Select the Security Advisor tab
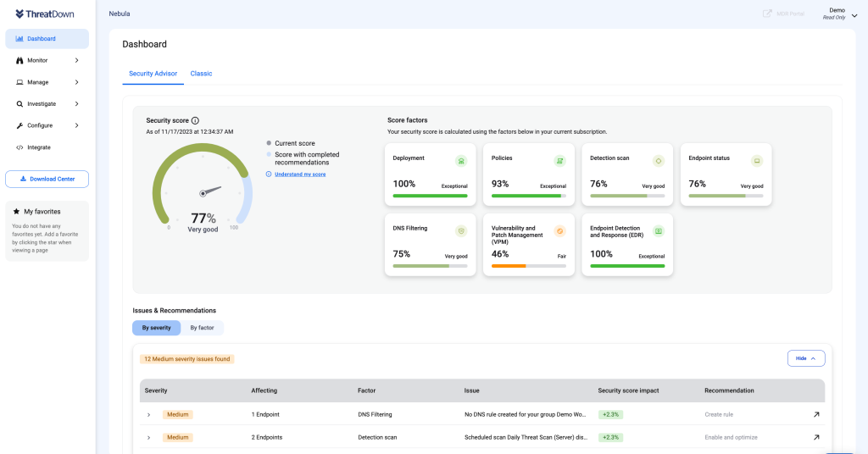 point(153,74)
